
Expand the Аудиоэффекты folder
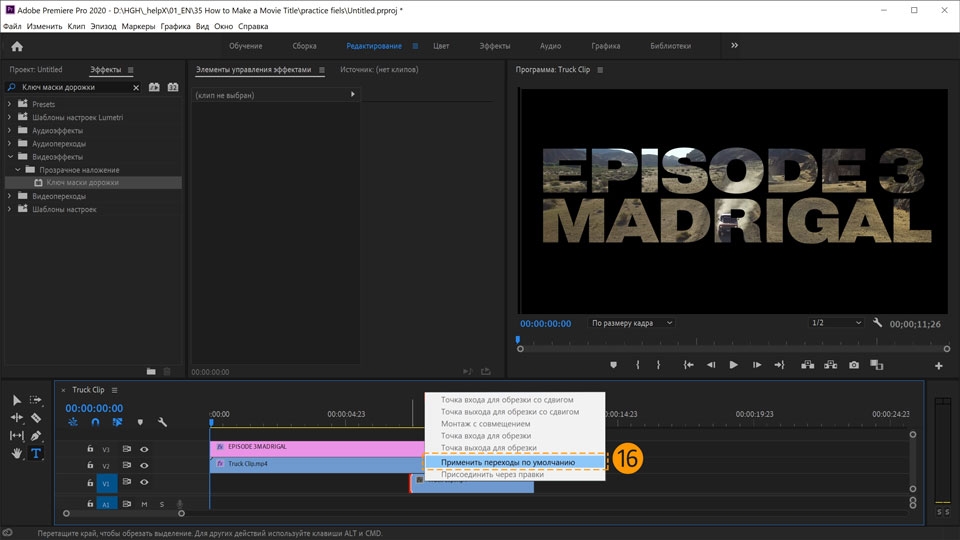coord(10,130)
